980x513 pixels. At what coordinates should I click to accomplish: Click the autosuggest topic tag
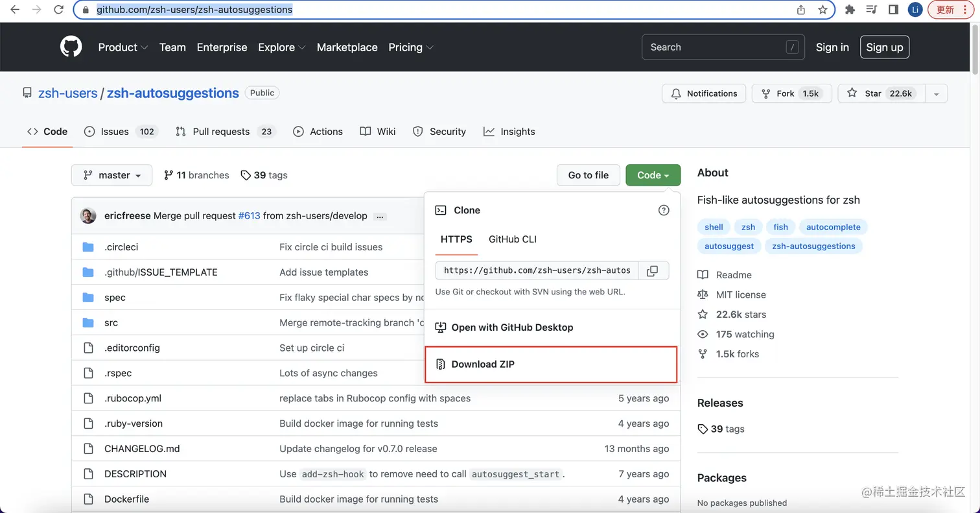(x=729, y=246)
